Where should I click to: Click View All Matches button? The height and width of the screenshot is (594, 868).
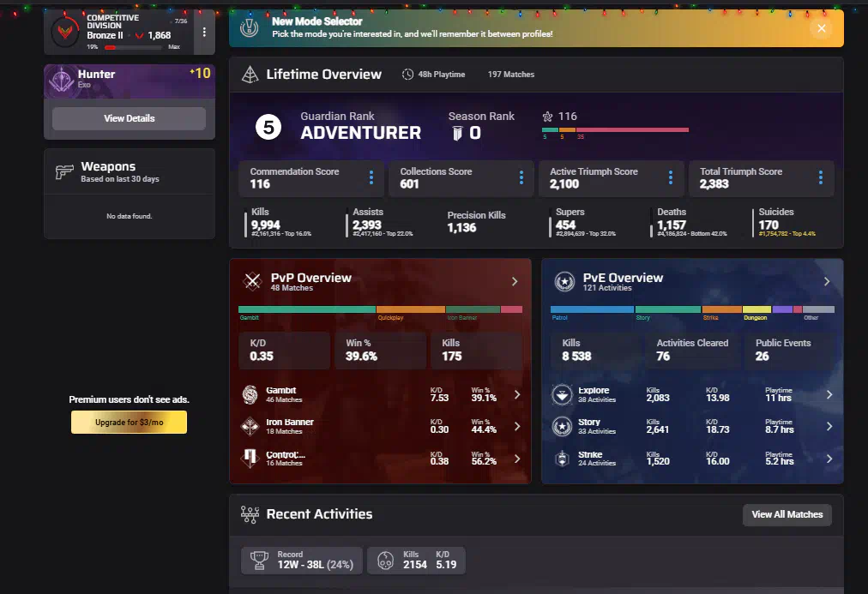click(787, 514)
